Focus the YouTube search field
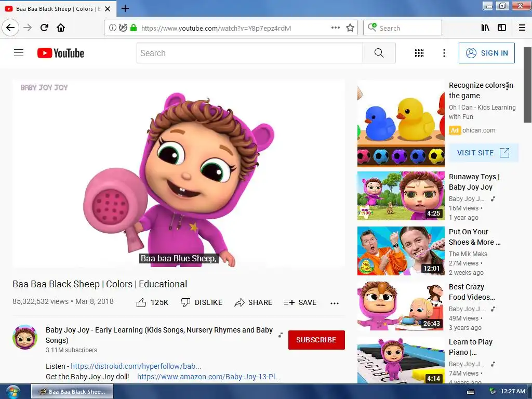Viewport: 532px width, 399px height. (250, 53)
